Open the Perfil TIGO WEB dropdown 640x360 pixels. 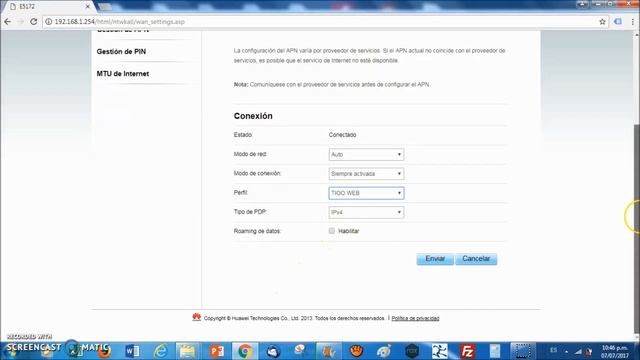tap(366, 193)
